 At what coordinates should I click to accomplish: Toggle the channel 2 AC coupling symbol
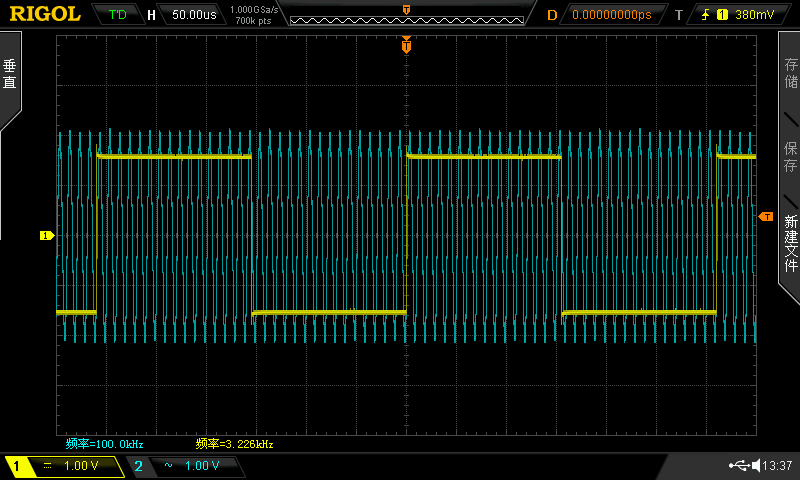(166, 466)
